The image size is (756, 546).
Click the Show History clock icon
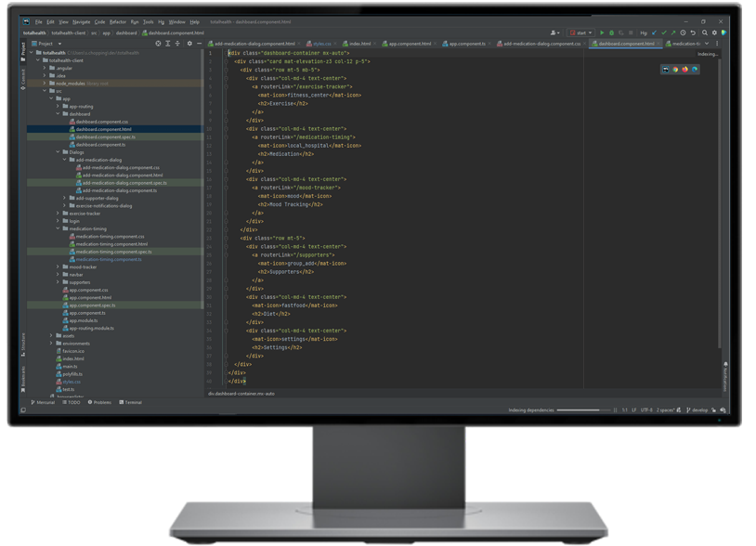tap(683, 32)
